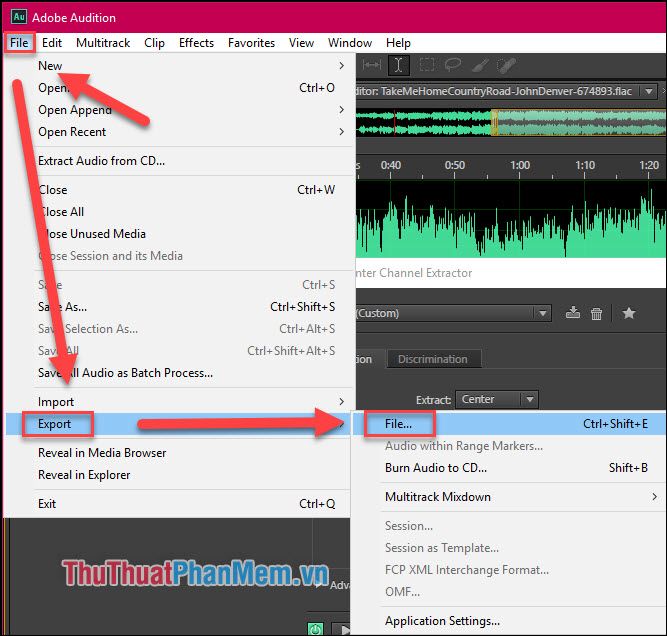Open the Window menu

(350, 43)
